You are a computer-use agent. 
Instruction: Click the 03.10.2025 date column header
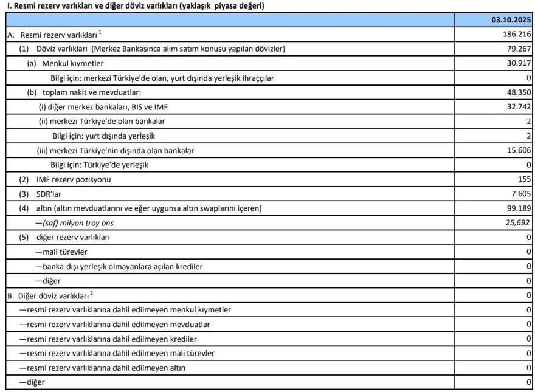[x=511, y=20]
